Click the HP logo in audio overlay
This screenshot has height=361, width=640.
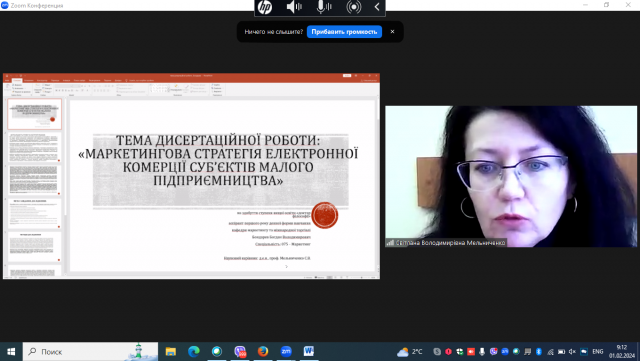(x=265, y=7)
